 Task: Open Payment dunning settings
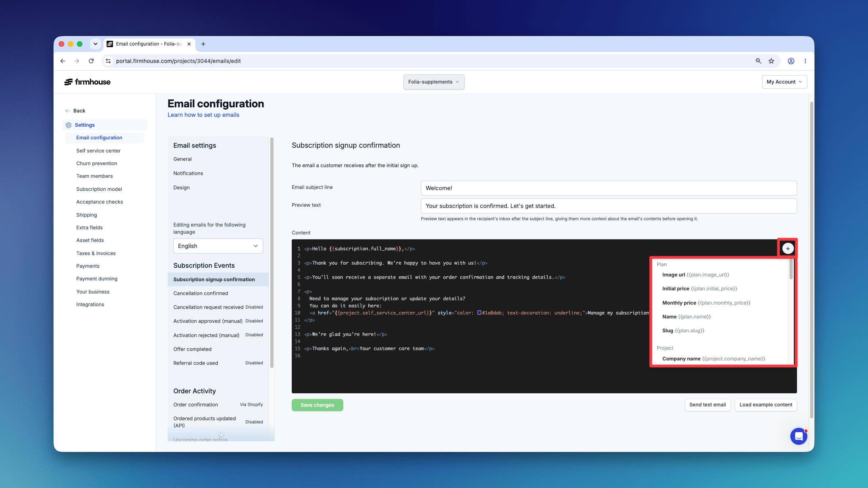coord(97,279)
